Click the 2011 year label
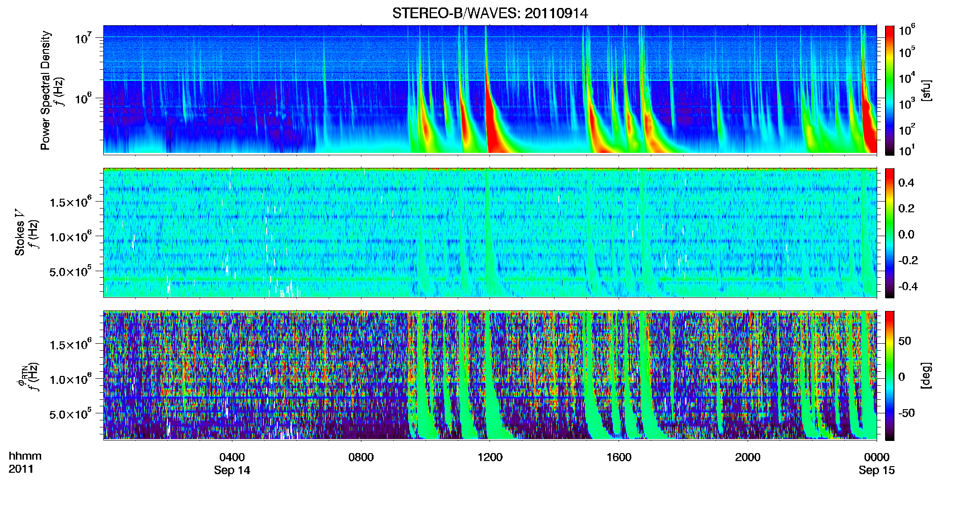The image size is (980, 505). 21,469
